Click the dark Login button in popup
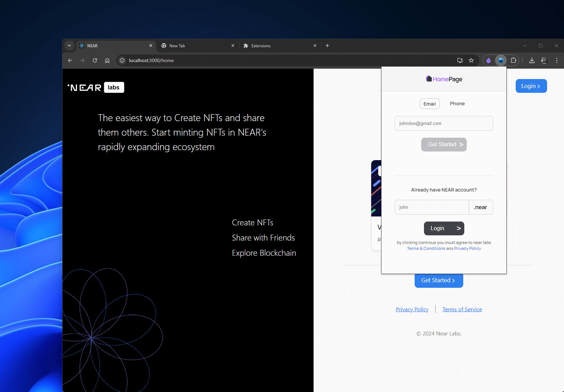 coord(444,228)
